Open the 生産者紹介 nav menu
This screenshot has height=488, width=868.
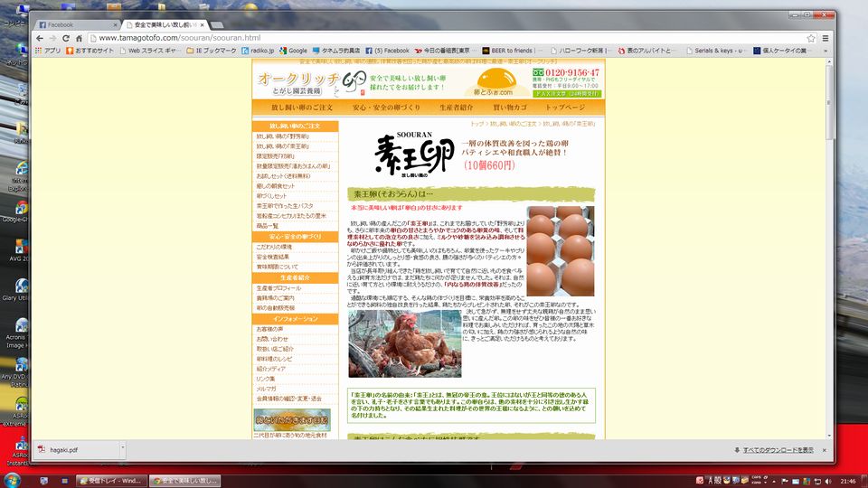456,108
